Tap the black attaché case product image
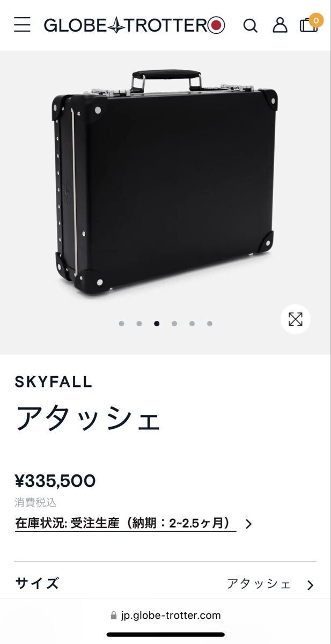The image size is (331, 644). tap(165, 181)
